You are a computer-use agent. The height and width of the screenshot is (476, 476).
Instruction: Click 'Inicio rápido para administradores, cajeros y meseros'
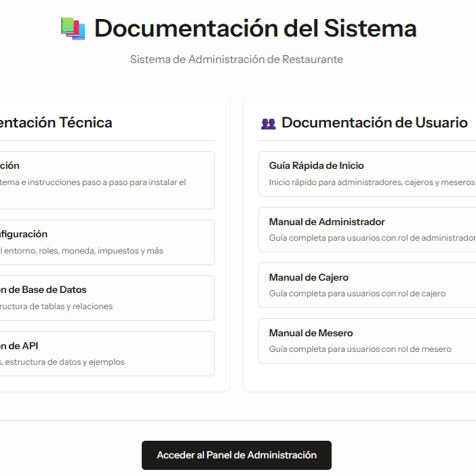pos(372,182)
